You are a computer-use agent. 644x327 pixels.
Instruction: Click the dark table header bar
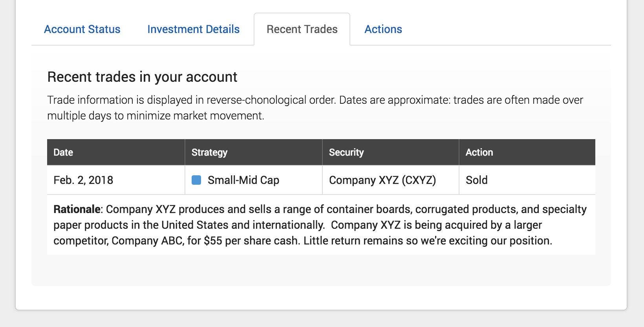tap(321, 152)
